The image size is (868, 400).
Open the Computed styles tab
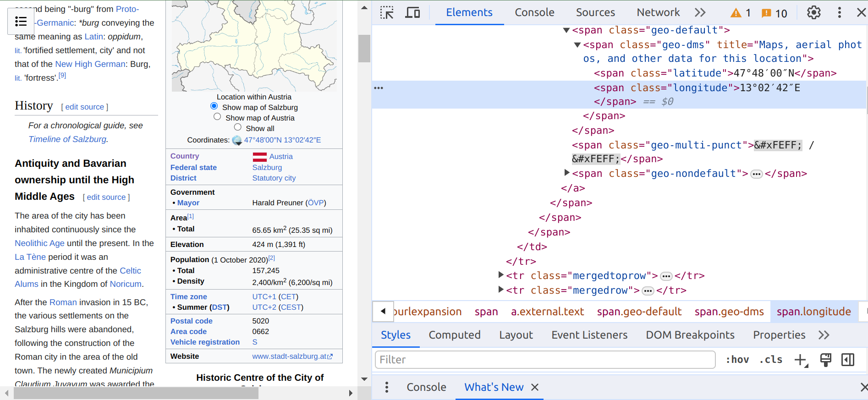click(455, 335)
